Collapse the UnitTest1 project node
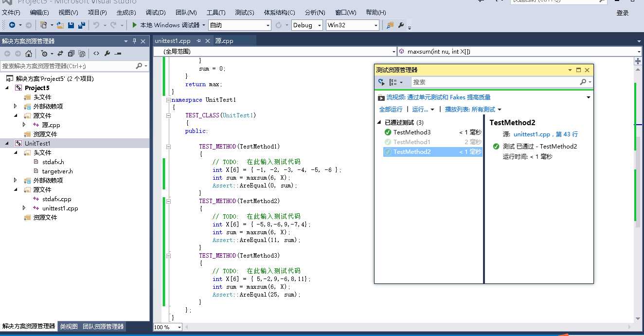 [x=7, y=143]
